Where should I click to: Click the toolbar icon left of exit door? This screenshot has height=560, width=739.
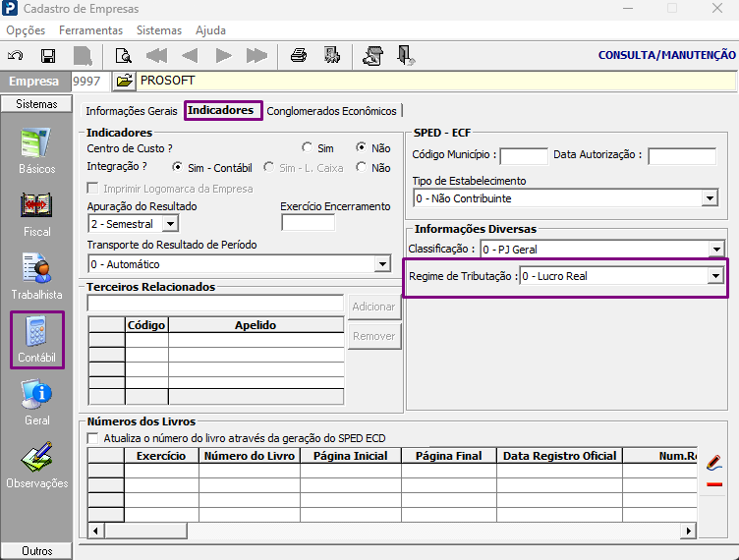[x=372, y=56]
